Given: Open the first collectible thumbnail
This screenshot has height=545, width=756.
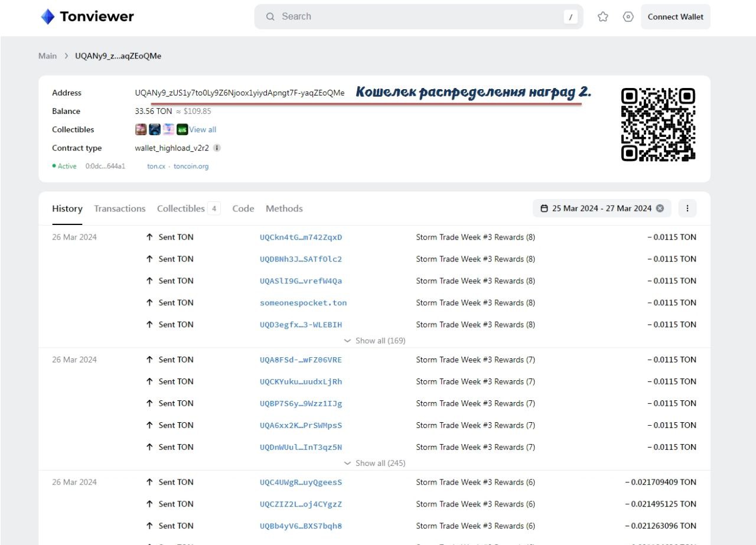Looking at the screenshot, I should click(x=141, y=129).
